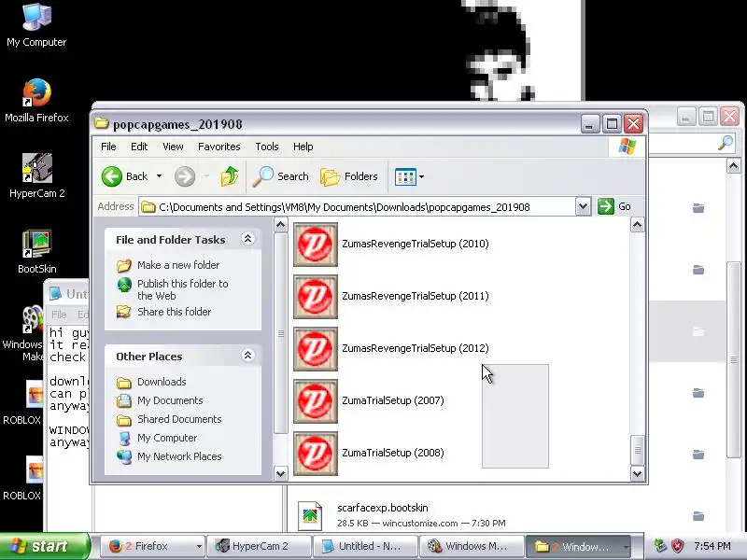
Task: Open the Windows Explorer taskbar group
Action: coord(578,546)
